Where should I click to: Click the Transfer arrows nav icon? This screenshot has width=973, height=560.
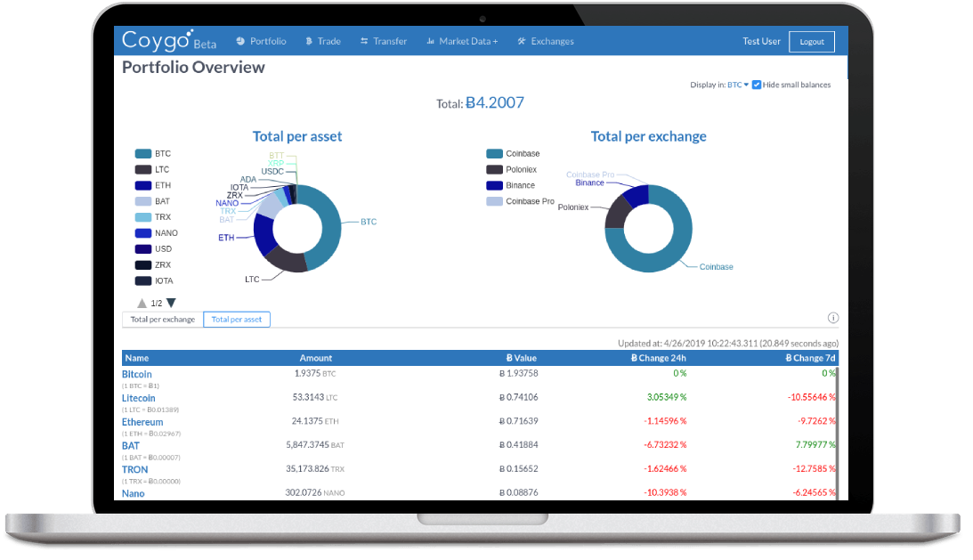tap(364, 41)
